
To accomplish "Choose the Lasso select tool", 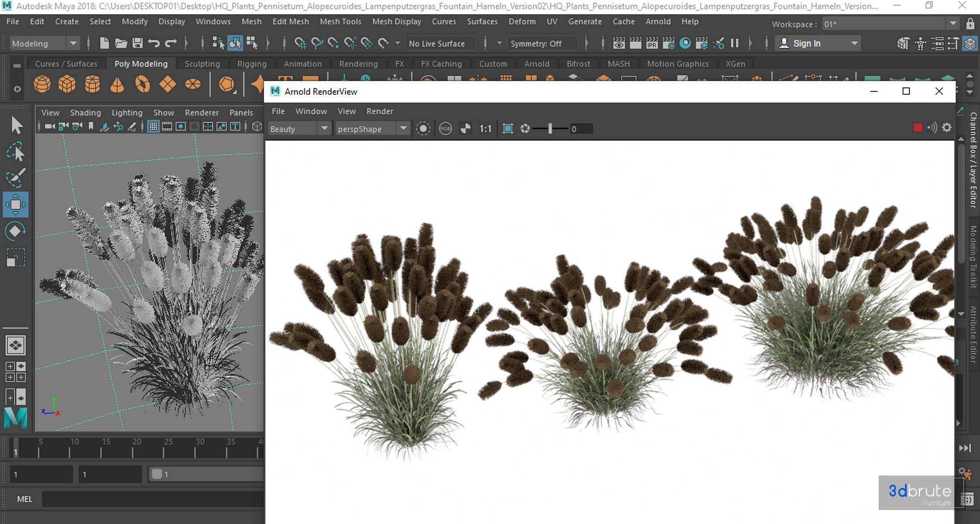I will click(x=16, y=152).
